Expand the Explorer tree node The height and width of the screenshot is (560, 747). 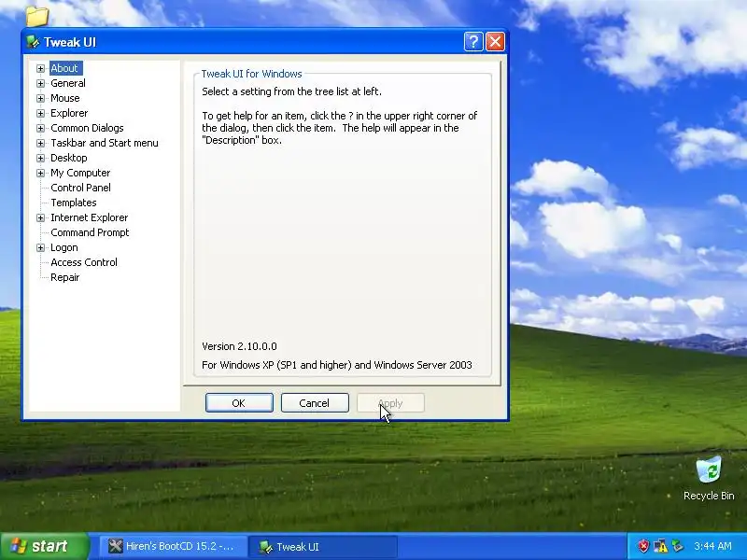coord(40,113)
